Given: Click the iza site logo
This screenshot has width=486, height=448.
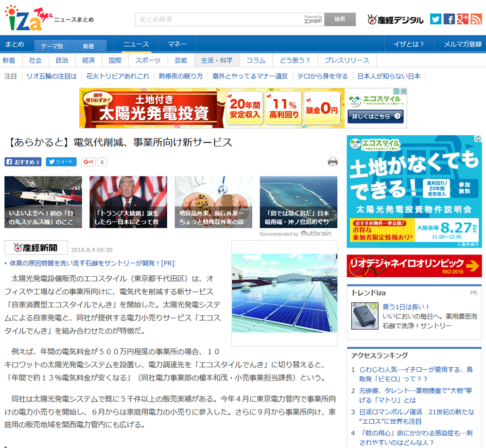Looking at the screenshot, I should tap(28, 18).
